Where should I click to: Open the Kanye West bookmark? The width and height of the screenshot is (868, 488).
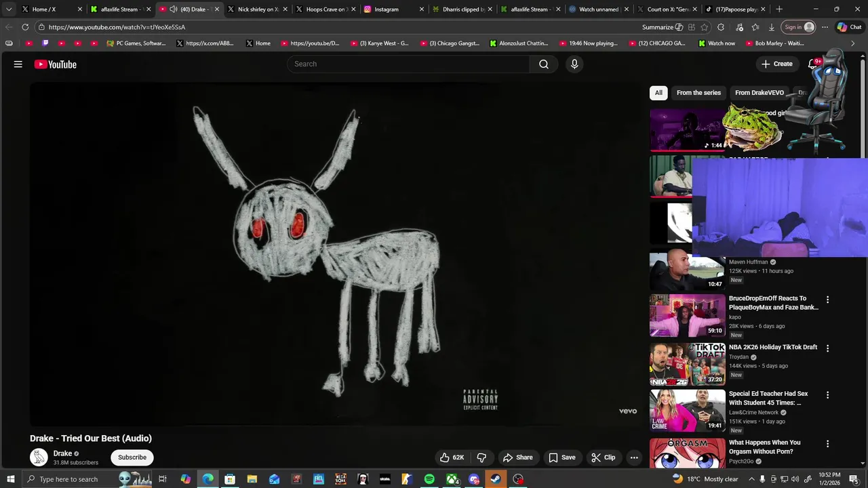379,43
